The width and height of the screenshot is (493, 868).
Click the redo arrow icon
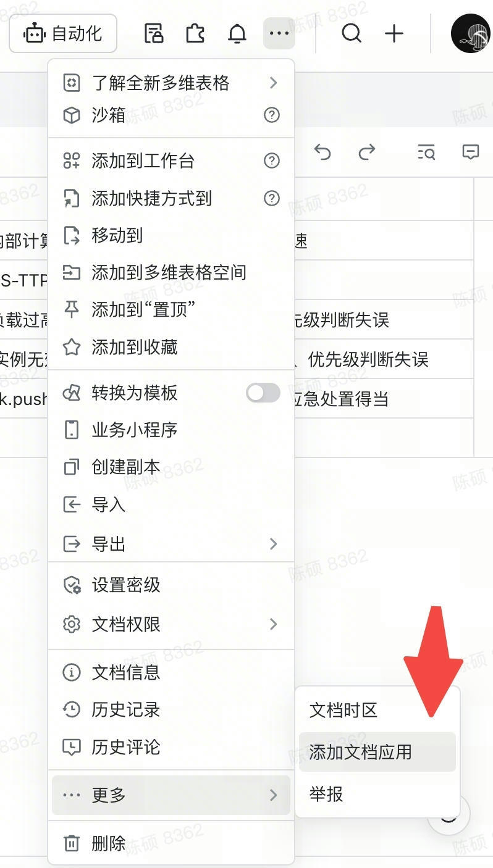point(367,152)
